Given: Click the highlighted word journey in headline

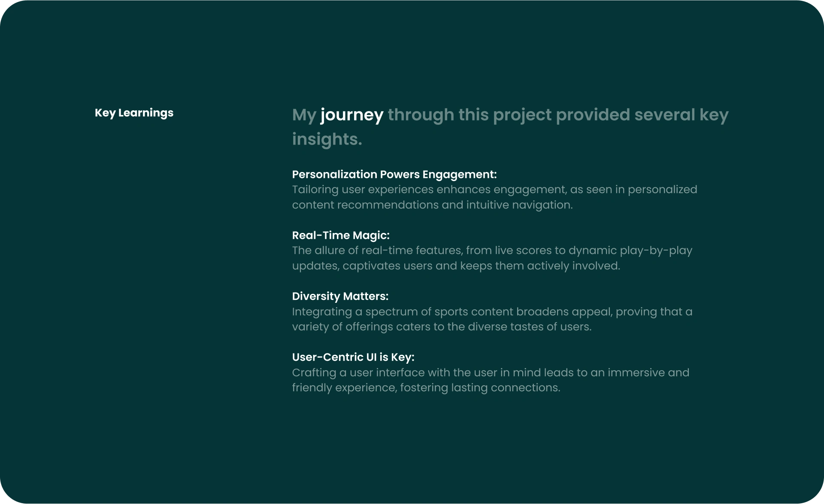Looking at the screenshot, I should (x=352, y=115).
